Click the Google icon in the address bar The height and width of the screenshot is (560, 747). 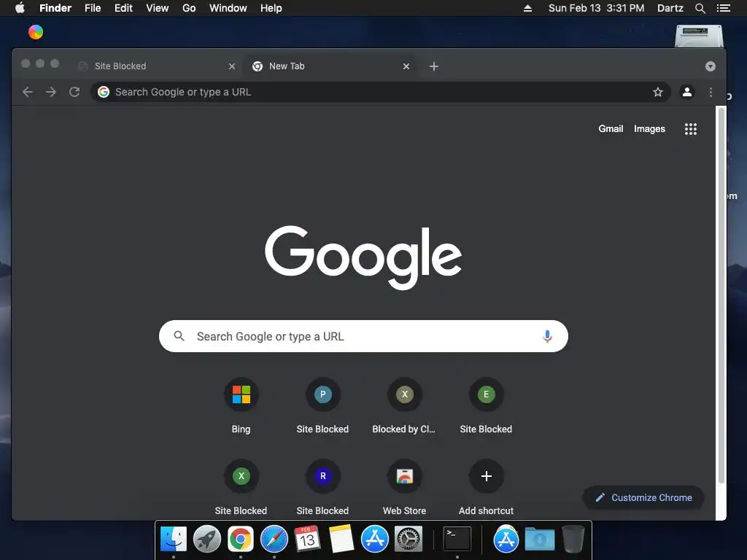(x=104, y=92)
